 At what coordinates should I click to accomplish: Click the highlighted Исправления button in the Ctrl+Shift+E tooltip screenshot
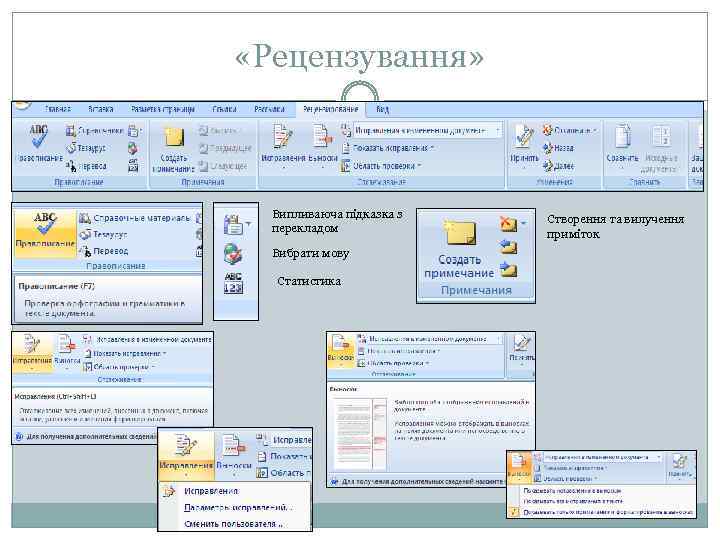point(32,352)
